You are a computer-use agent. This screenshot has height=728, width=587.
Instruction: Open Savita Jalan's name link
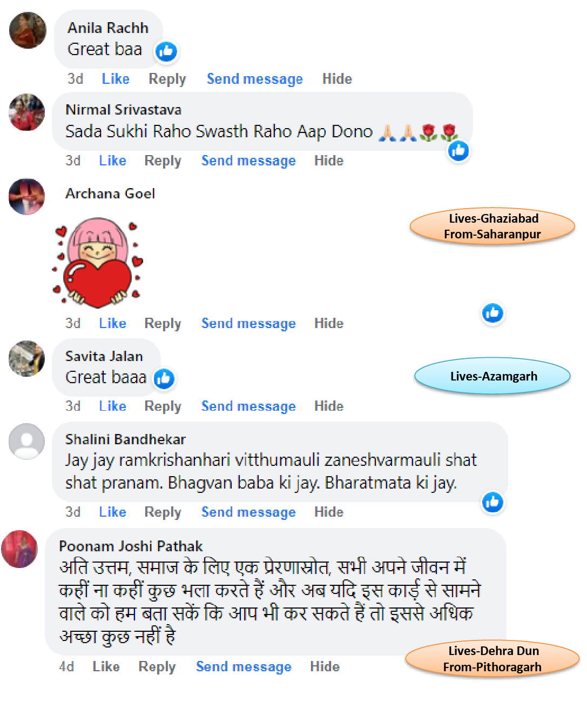click(x=104, y=356)
